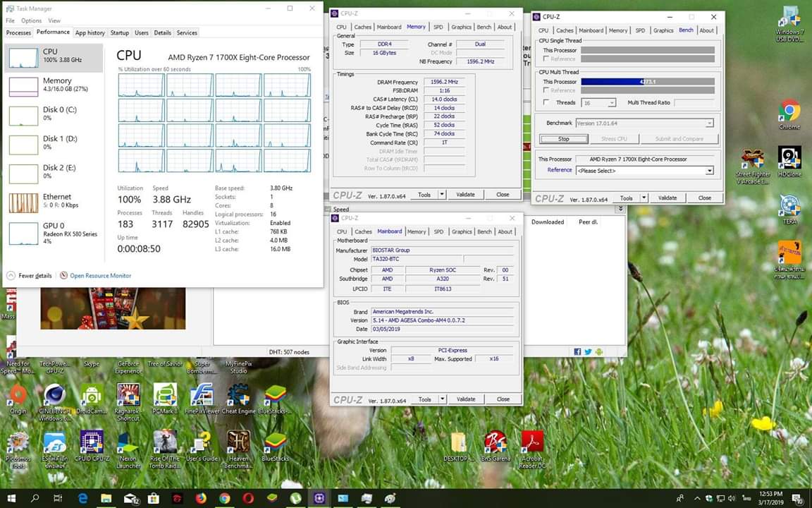Image resolution: width=812 pixels, height=508 pixels.
Task: Select the Windows 7 USB DVD desktop icon
Action: click(x=789, y=24)
